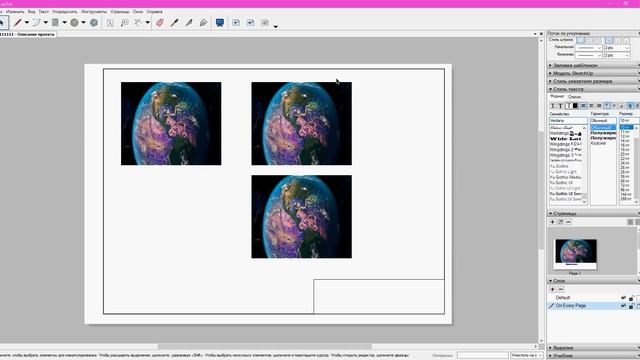Open Circle tool dropdown arrow
640x360 pixels.
click(83, 22)
